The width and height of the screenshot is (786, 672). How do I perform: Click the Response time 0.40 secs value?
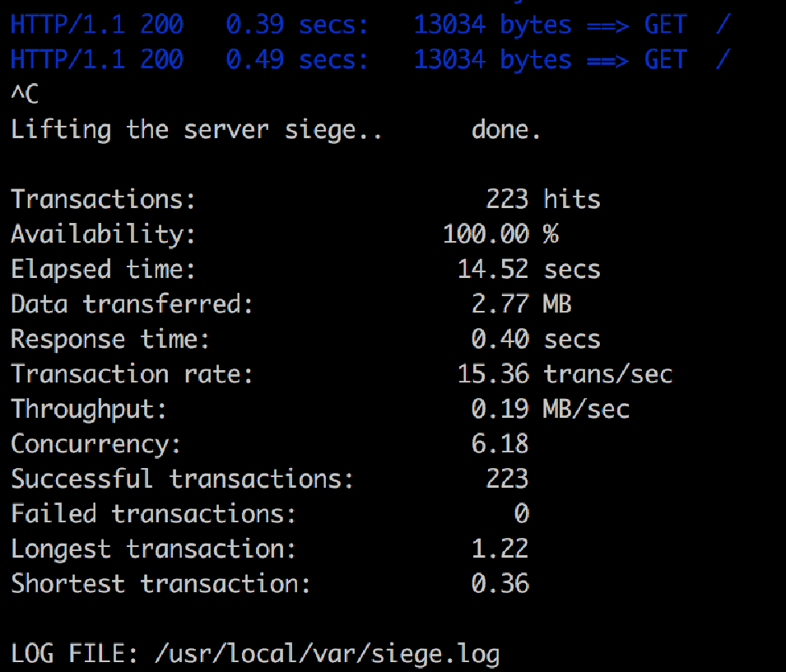click(x=536, y=339)
